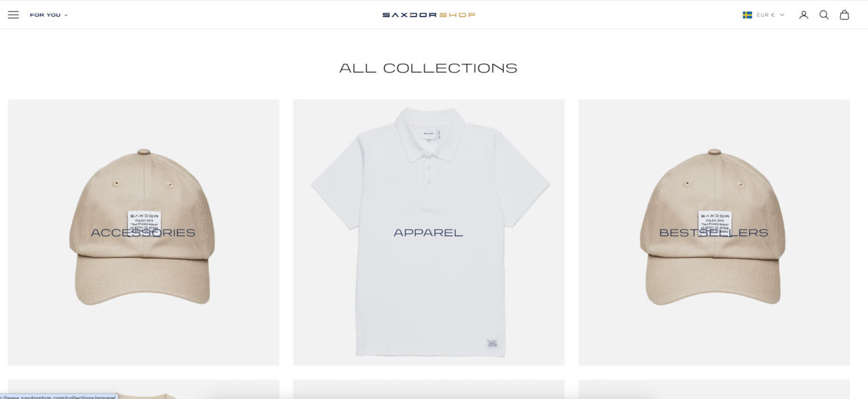868x399 pixels.
Task: Click the partial collection tile below Bestsellers
Action: tap(713, 389)
